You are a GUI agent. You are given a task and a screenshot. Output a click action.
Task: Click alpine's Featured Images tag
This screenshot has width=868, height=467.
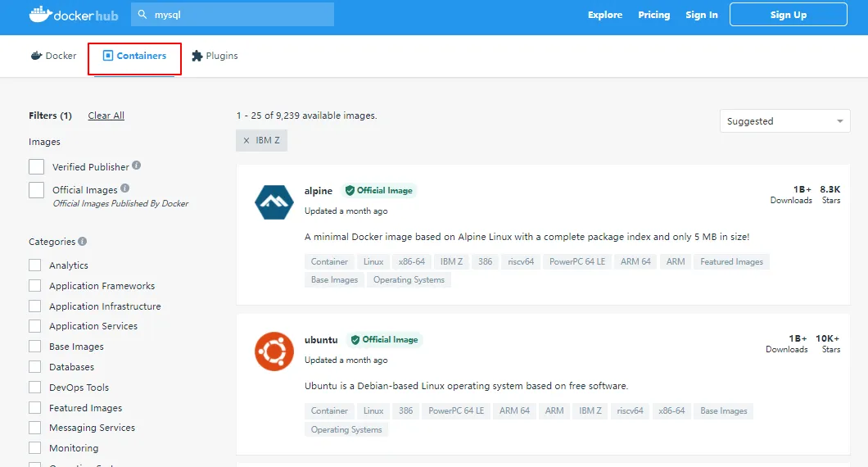pos(731,261)
